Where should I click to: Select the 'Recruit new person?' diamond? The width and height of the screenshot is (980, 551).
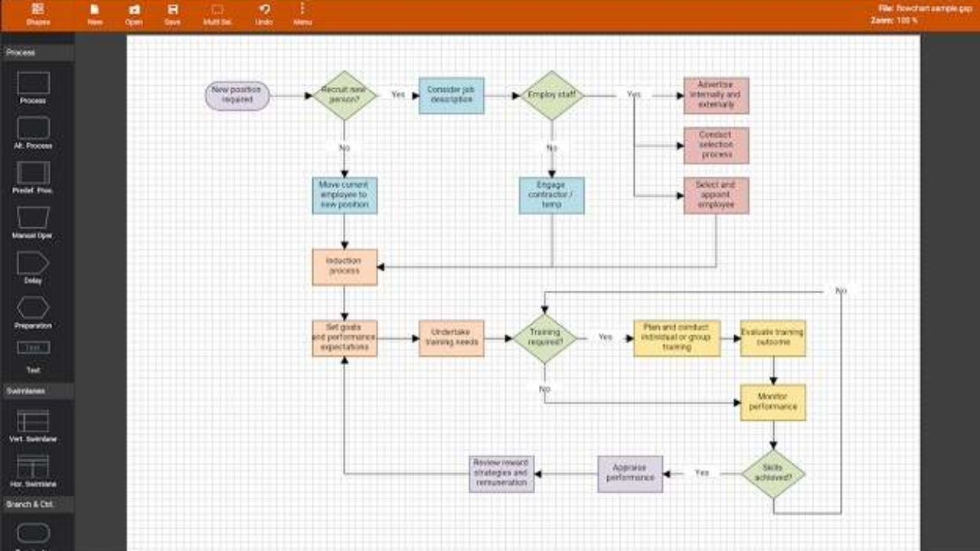click(x=345, y=96)
